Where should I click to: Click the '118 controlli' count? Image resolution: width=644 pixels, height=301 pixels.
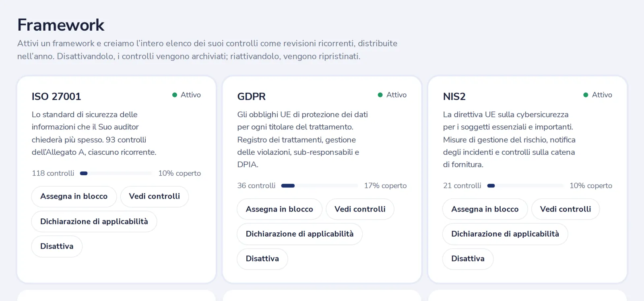point(53,173)
